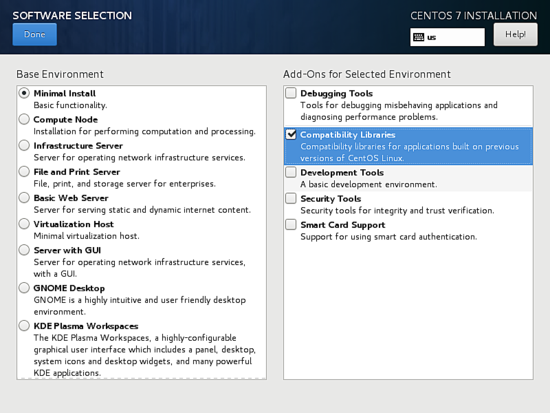Select Minimal Install radio button

[x=24, y=93]
